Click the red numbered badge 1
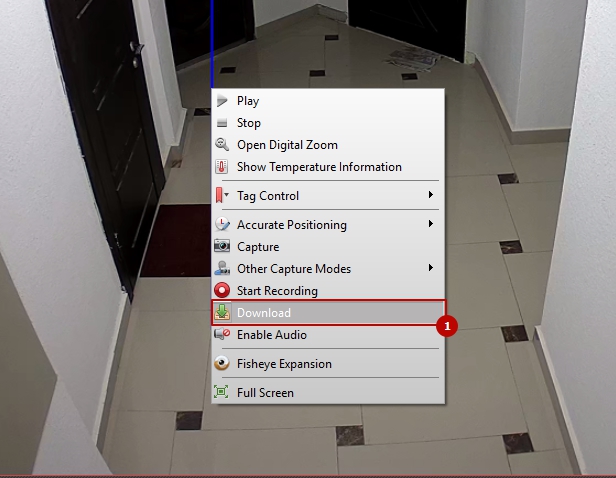The width and height of the screenshot is (616, 478). pyautogui.click(x=449, y=326)
